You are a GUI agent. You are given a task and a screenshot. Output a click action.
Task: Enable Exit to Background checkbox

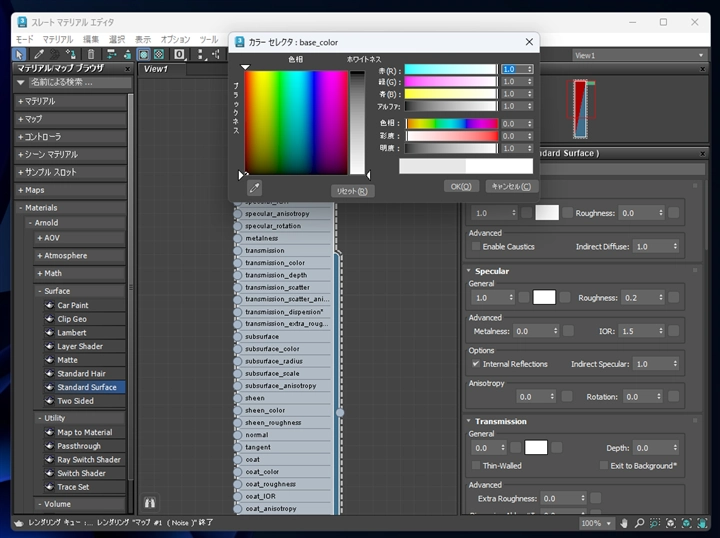[604, 465]
